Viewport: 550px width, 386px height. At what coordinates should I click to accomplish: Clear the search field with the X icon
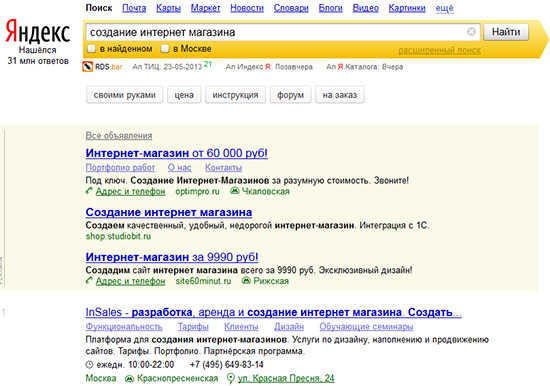click(471, 32)
